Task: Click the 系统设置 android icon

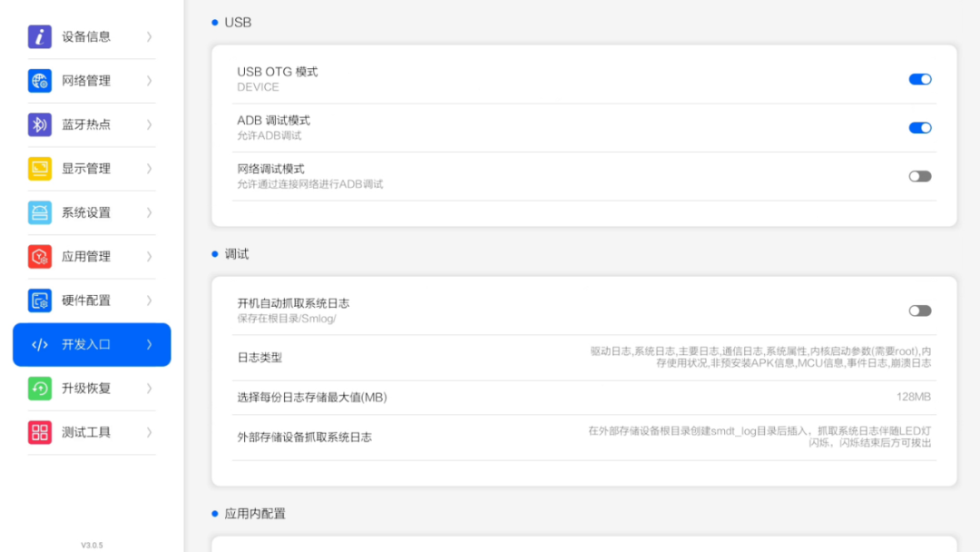Action: (39, 212)
